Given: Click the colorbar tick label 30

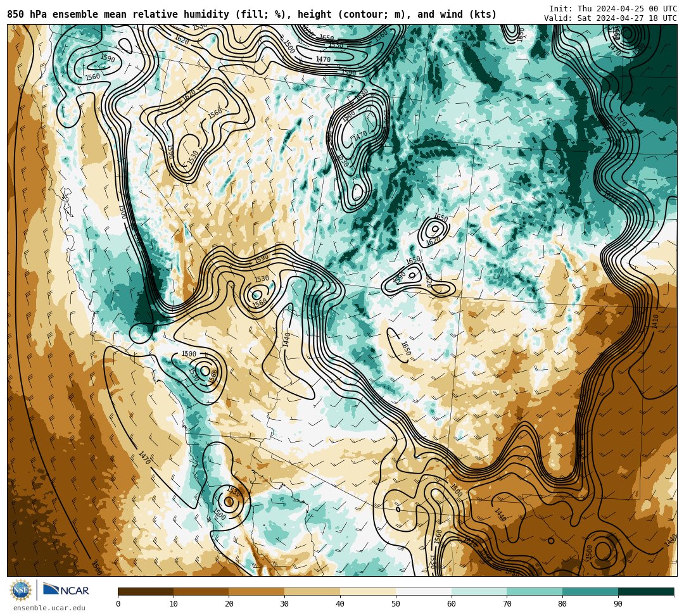Looking at the screenshot, I should (284, 604).
